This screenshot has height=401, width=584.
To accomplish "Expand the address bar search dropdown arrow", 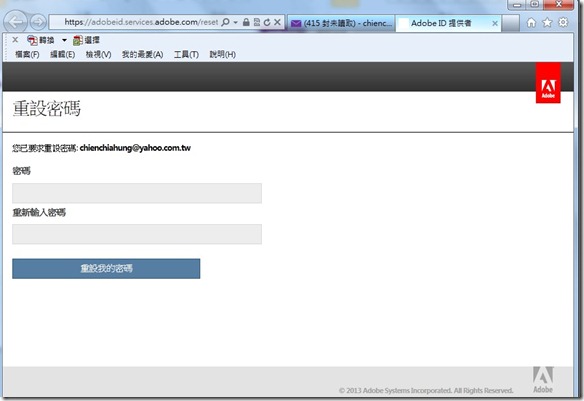I will (x=235, y=22).
